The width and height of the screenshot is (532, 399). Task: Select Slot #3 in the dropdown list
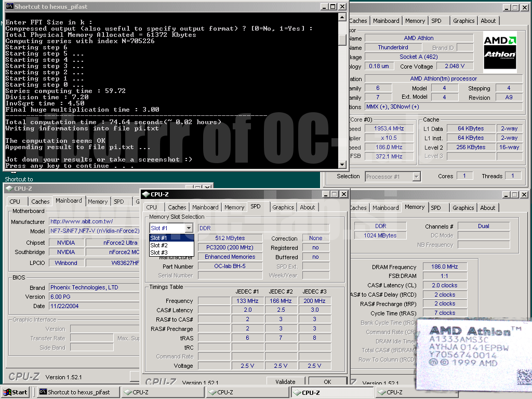pyautogui.click(x=171, y=252)
